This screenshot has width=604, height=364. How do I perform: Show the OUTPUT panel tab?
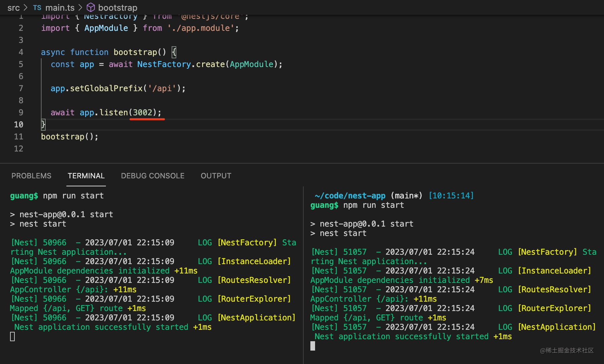[216, 176]
